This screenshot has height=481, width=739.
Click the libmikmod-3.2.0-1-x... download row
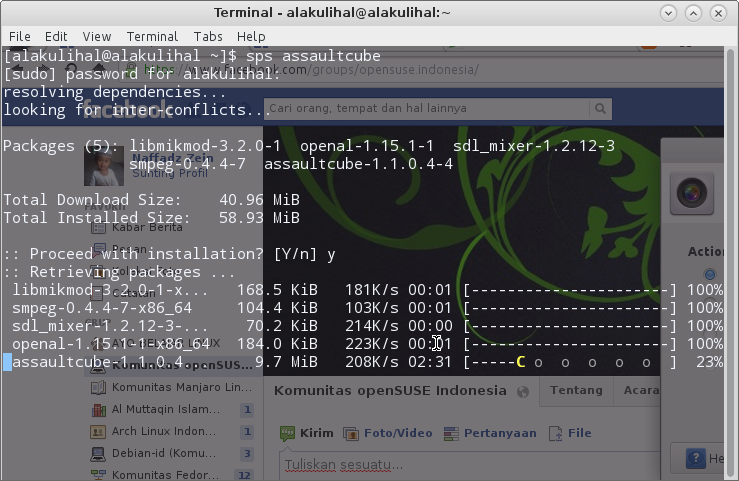[363, 290]
